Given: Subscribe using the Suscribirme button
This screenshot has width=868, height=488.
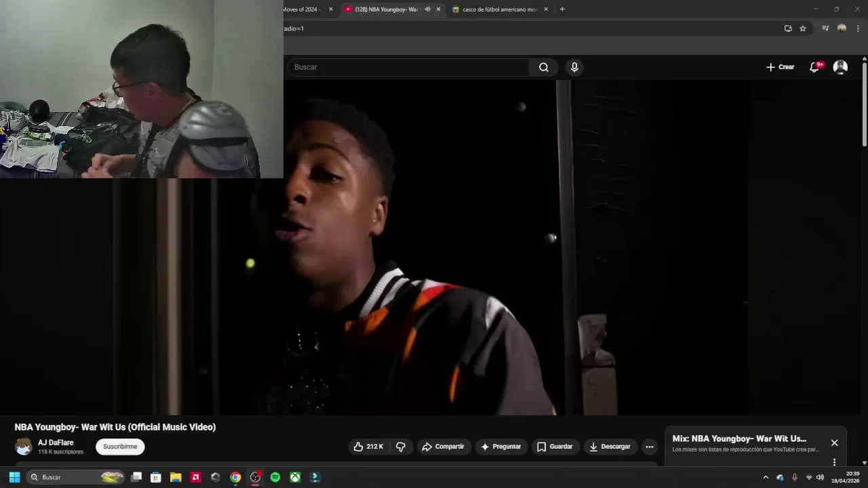Looking at the screenshot, I should (x=120, y=447).
